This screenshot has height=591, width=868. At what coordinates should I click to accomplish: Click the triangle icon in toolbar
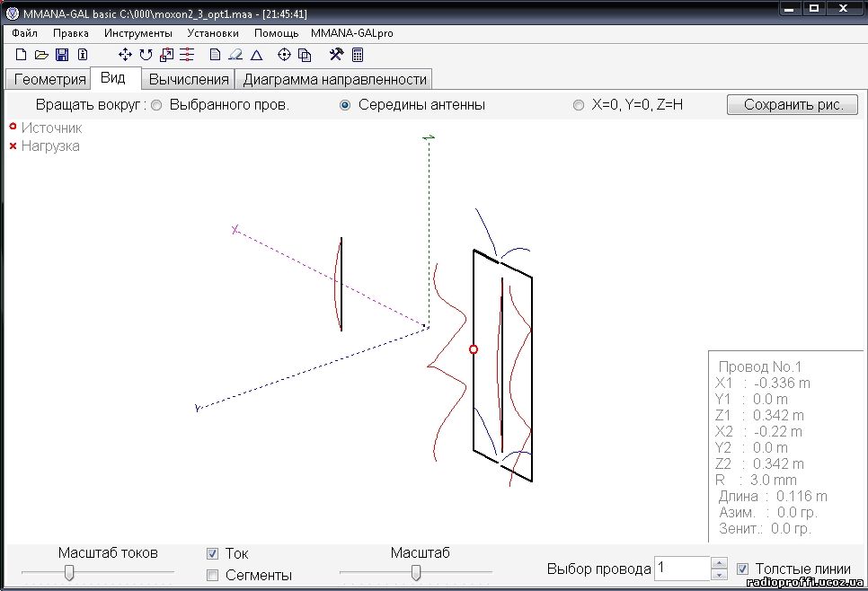[x=256, y=55]
